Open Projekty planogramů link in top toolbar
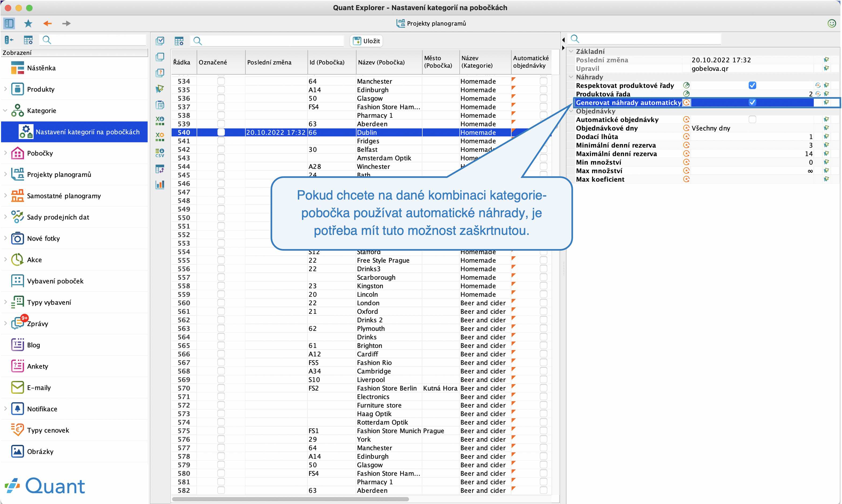Viewport: 842px width, 504px height. click(x=431, y=24)
